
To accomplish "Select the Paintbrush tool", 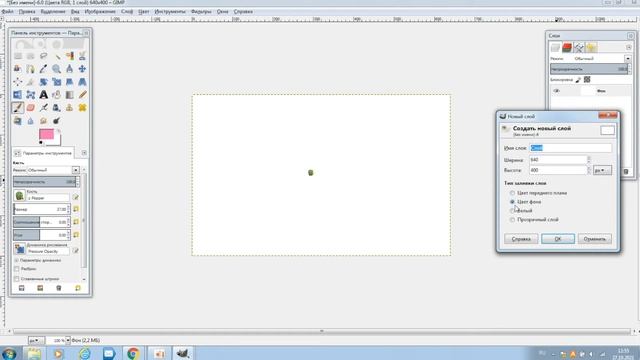I will pos(18,108).
